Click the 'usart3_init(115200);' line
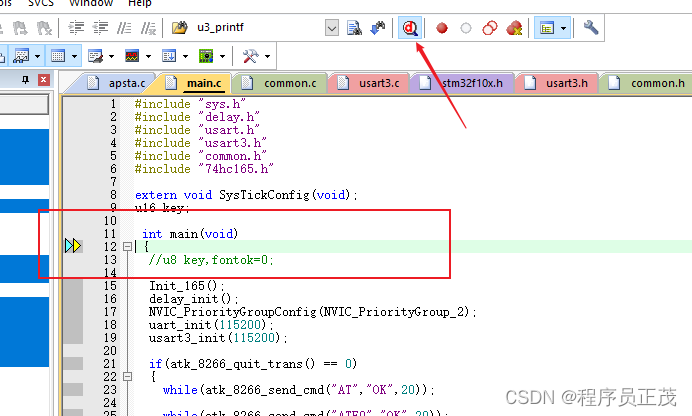The height and width of the screenshot is (416, 692). 218,338
